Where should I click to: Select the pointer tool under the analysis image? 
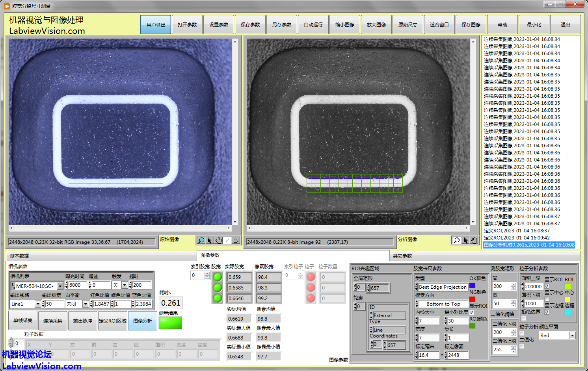[x=465, y=240]
